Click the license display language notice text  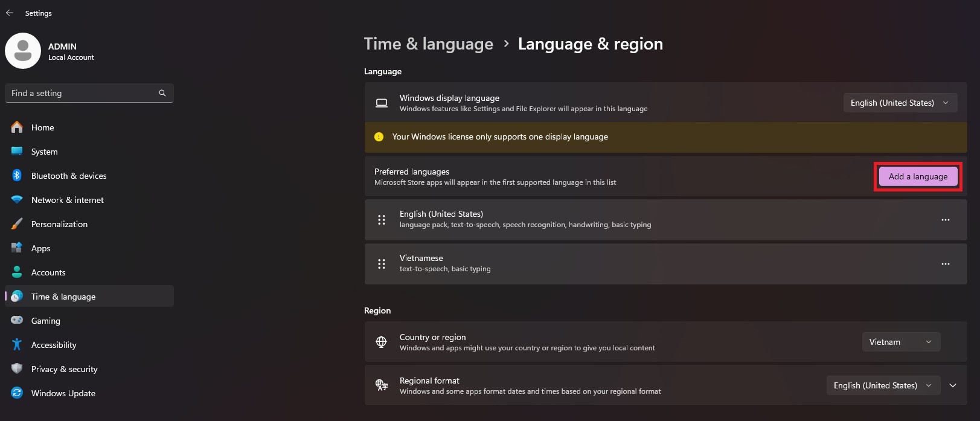(x=500, y=137)
